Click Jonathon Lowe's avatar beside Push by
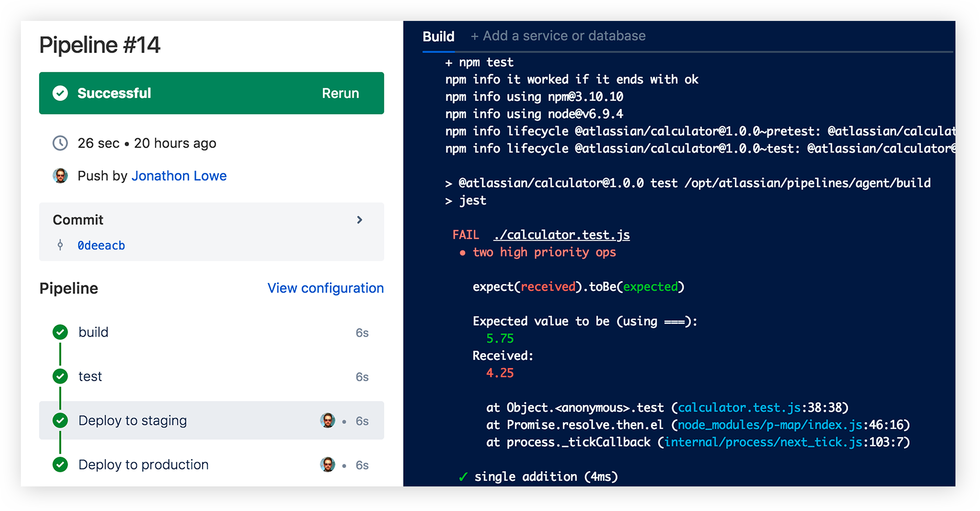980x511 pixels. [x=60, y=176]
